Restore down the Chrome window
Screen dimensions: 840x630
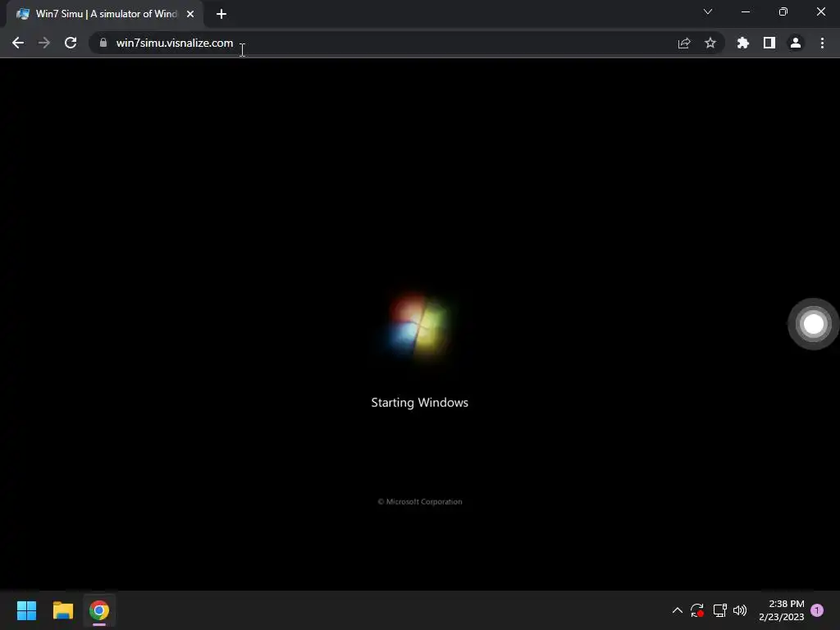[x=783, y=11]
